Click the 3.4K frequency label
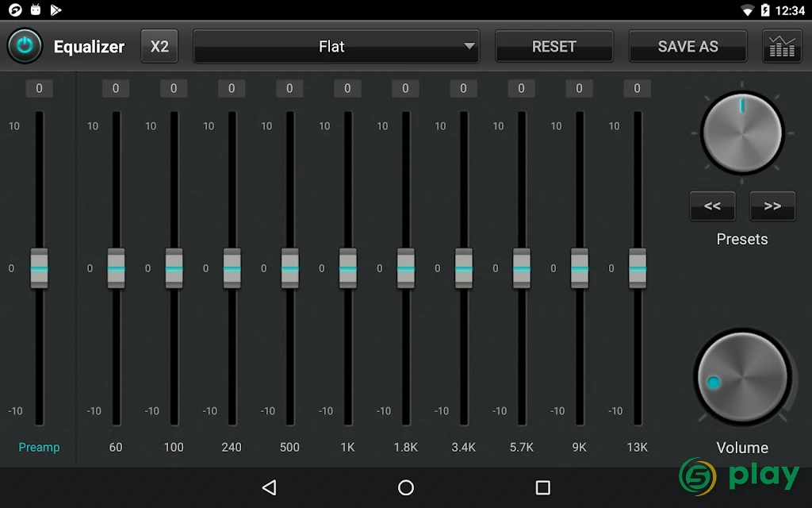This screenshot has width=812, height=508. pyautogui.click(x=463, y=448)
